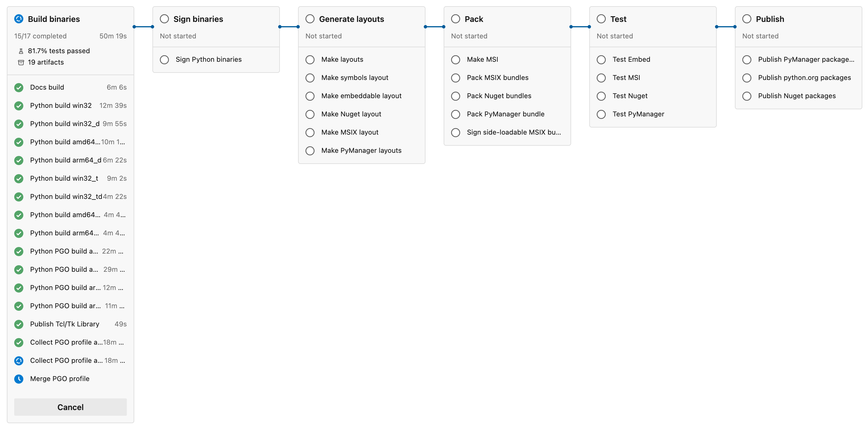Viewport: 868px width, 428px height.
Task: Open the 81.7% tests passed link
Action: [59, 51]
